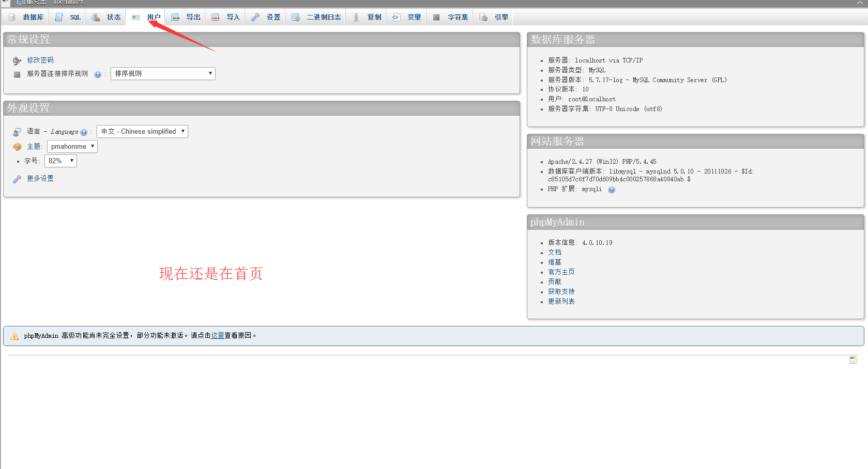Viewport: 868px width, 469px height.
Task: Open the 数据库 tab
Action: click(x=26, y=17)
